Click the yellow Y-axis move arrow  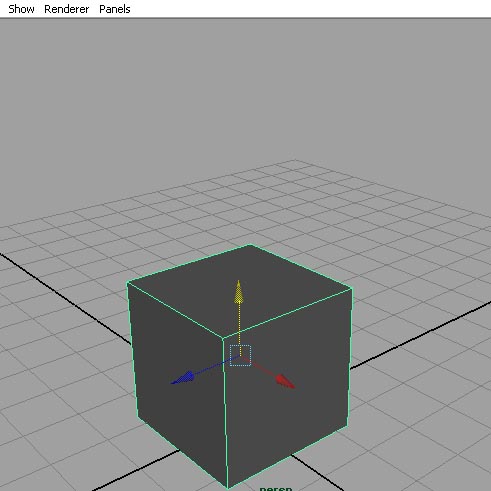point(239,292)
